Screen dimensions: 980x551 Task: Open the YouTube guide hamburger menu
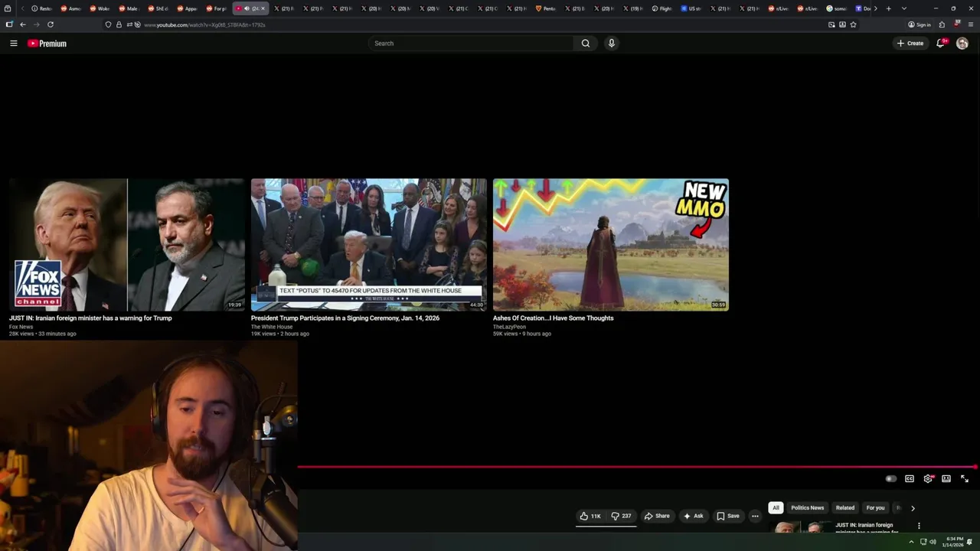point(13,44)
